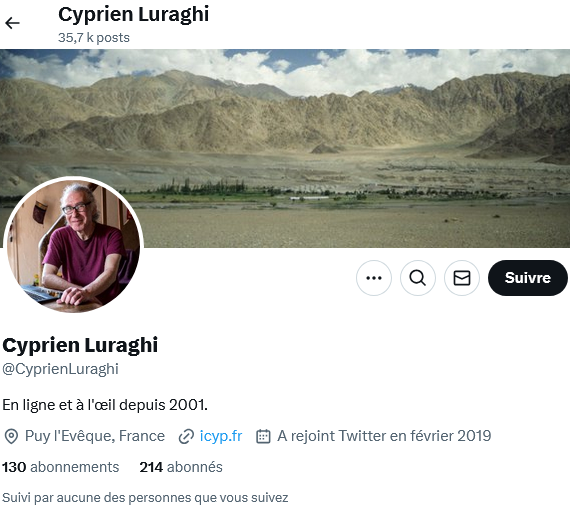Click the bold Cyprien Luraghi display name

(x=80, y=345)
